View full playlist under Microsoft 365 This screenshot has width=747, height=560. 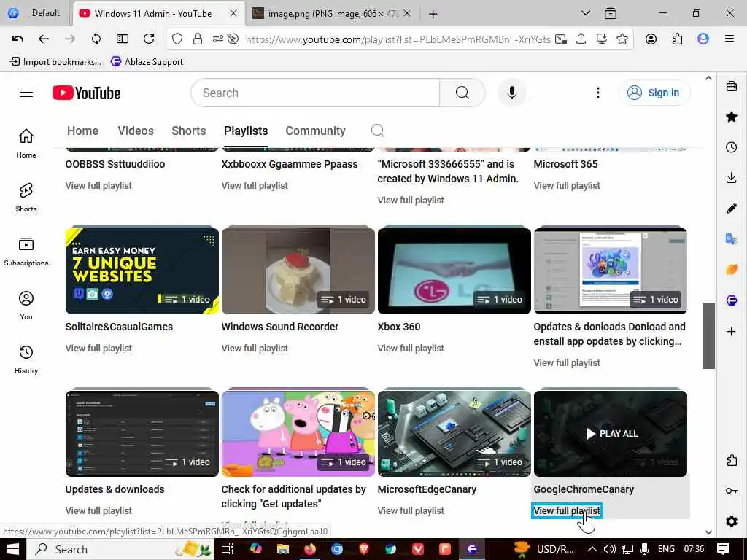click(x=567, y=186)
